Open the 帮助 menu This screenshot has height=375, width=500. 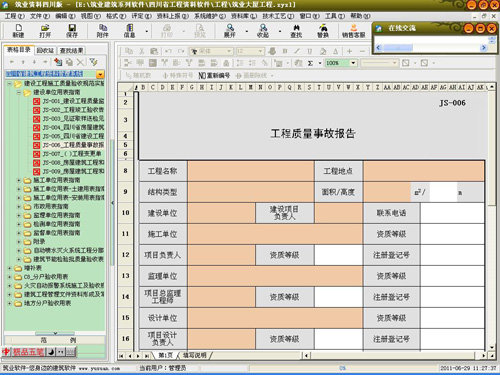tap(360, 16)
